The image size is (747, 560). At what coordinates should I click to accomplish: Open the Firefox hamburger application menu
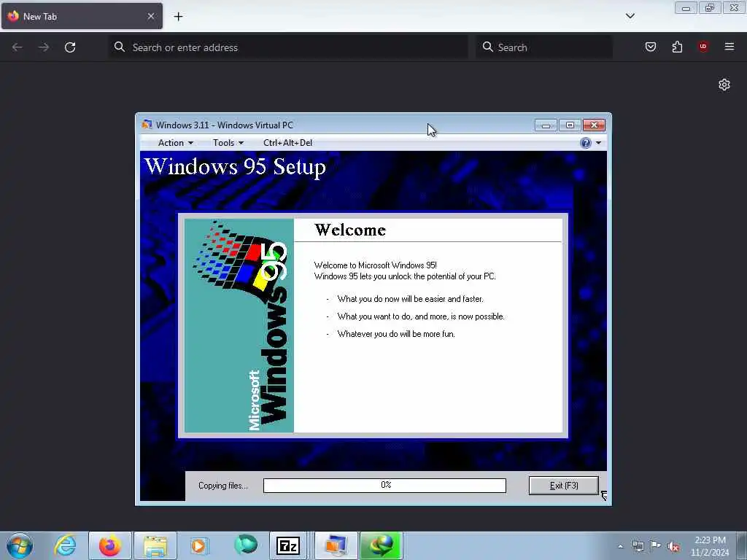(729, 47)
